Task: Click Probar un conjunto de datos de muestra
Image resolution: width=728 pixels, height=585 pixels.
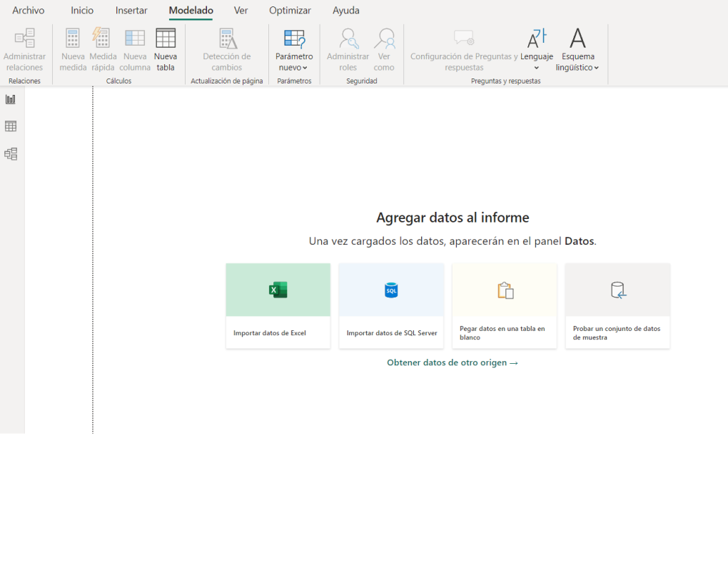Action: coord(617,333)
